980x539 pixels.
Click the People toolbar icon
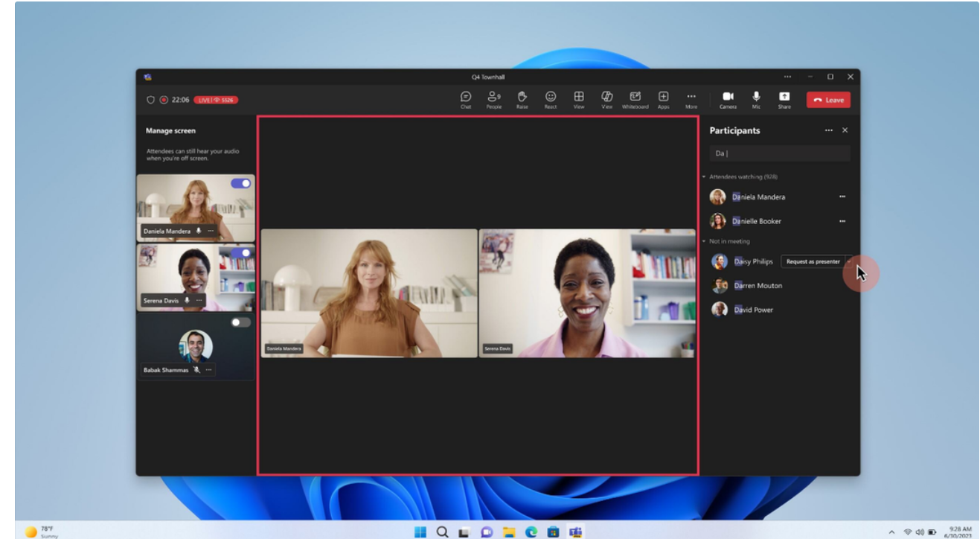(493, 100)
